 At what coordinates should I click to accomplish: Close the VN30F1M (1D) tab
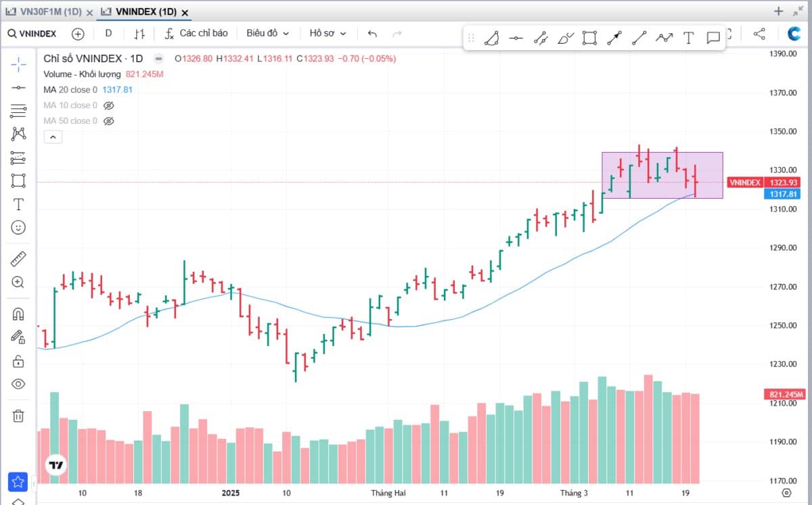(x=90, y=12)
